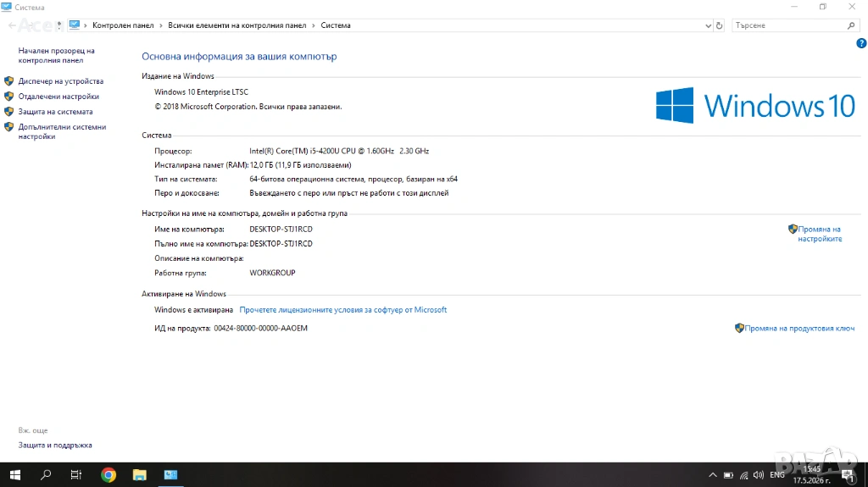Open Допълнителни системни настройки

point(62,131)
